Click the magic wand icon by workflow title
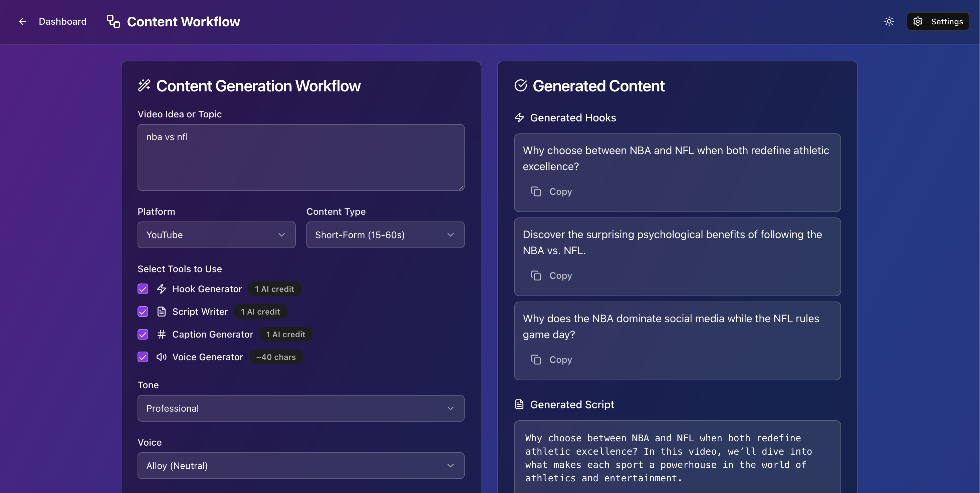 144,85
